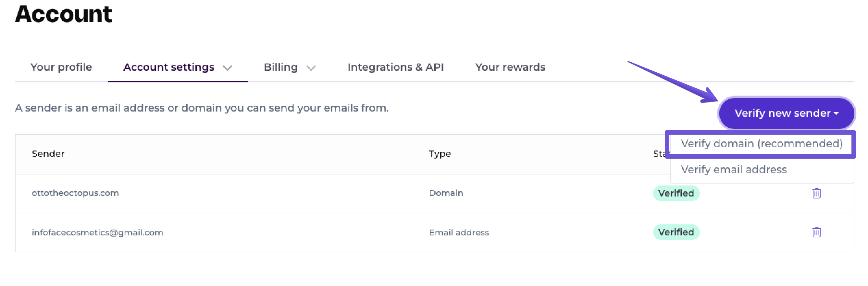Click the infofacecosmetics@gmail.com sender entry
The width and height of the screenshot is (868, 286).
pyautogui.click(x=97, y=232)
